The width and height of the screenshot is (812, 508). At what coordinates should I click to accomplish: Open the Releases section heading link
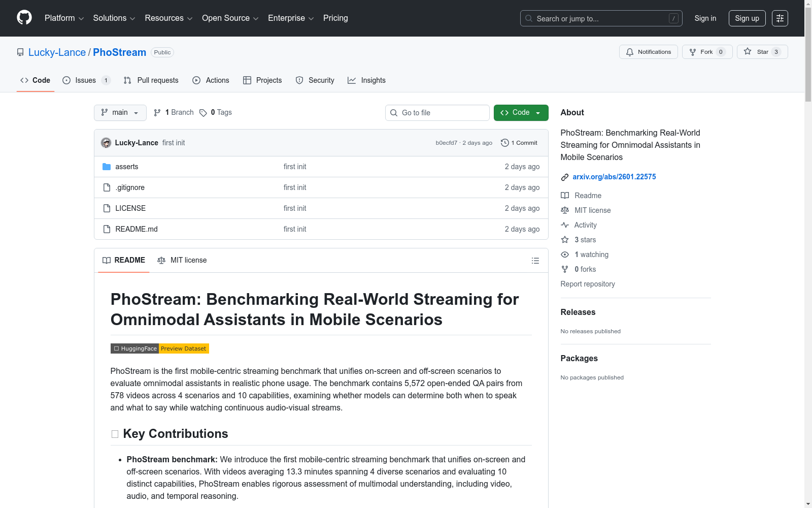tap(578, 312)
